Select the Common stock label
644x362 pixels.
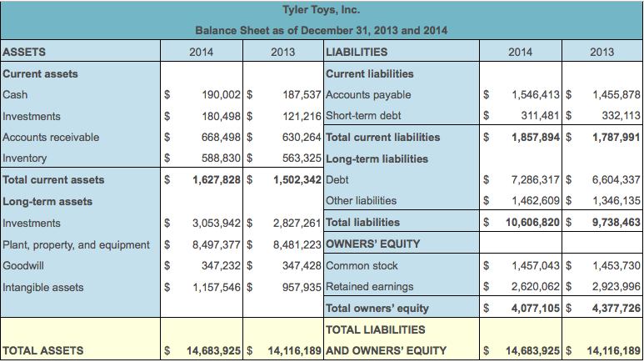click(362, 266)
